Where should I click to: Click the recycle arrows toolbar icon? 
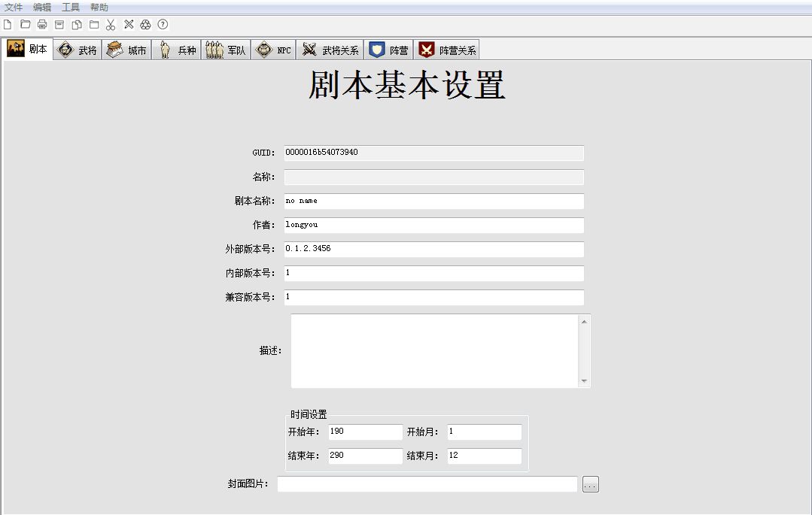[x=145, y=24]
